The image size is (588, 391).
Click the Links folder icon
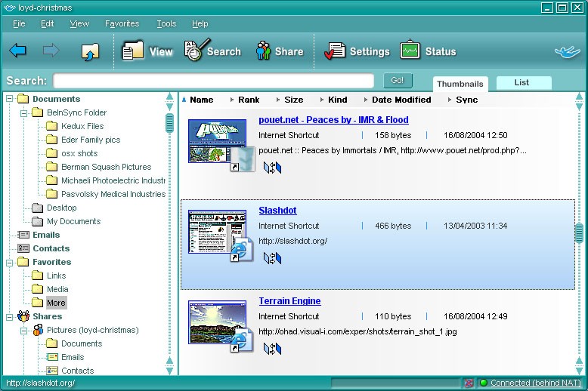[38, 276]
